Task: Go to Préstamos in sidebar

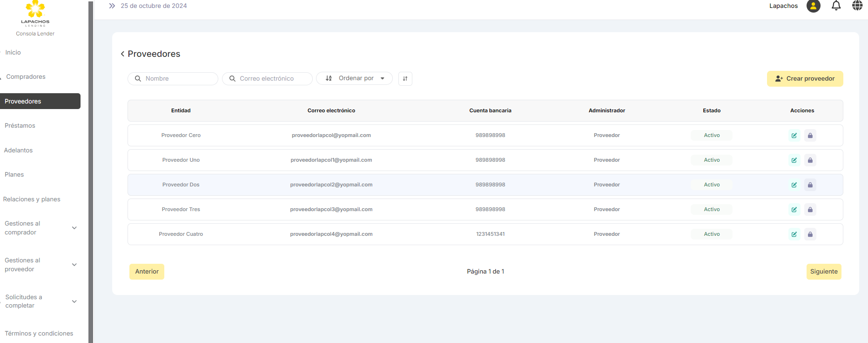Action: tap(20, 126)
